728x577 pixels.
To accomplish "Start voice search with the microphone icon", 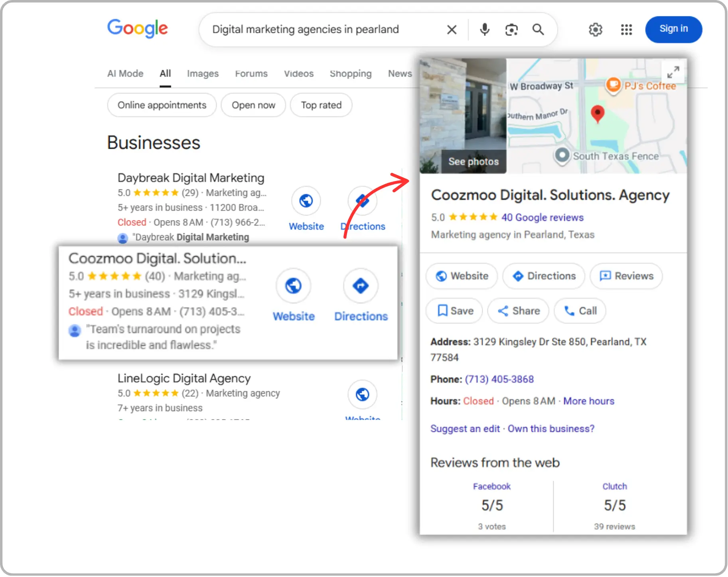I will click(485, 30).
